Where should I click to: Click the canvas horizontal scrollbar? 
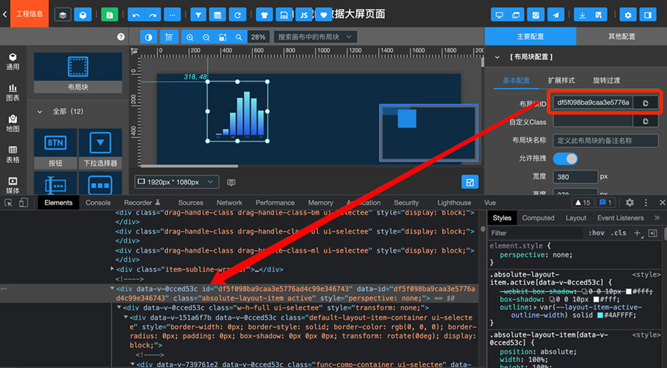pos(189,166)
